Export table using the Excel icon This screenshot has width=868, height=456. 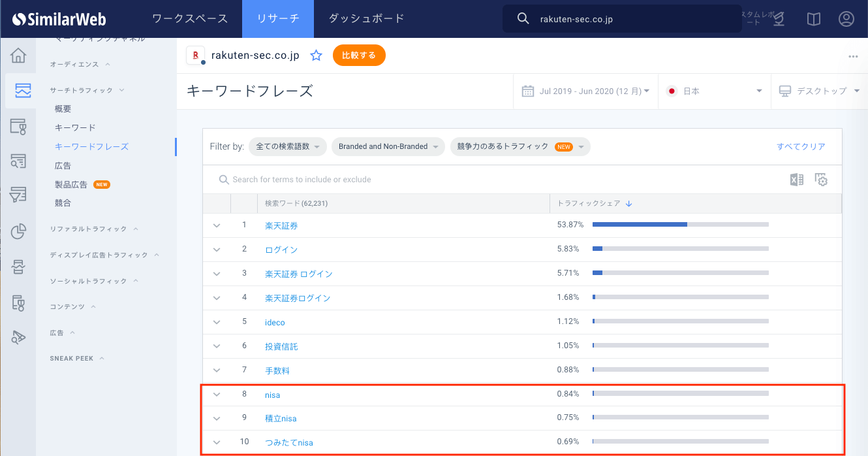[797, 180]
